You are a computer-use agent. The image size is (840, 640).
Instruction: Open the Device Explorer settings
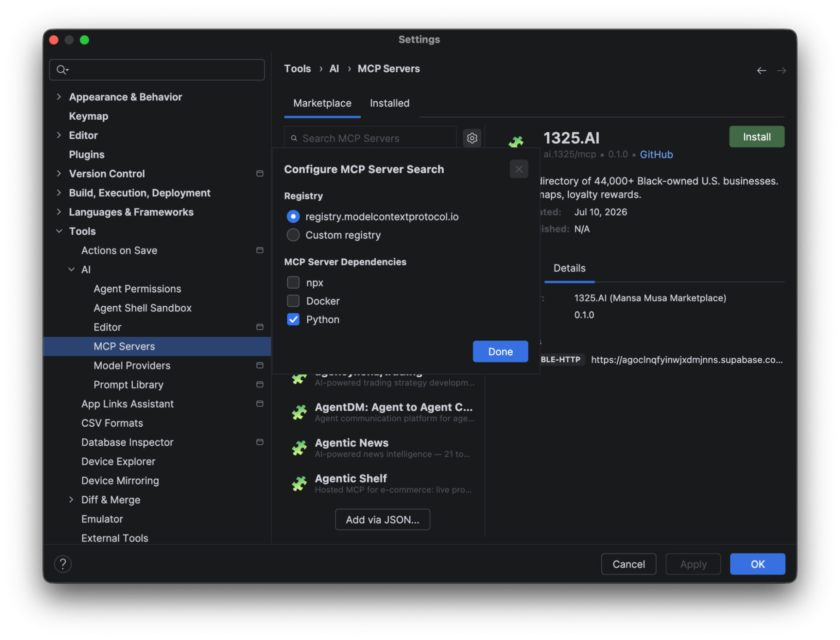click(118, 462)
